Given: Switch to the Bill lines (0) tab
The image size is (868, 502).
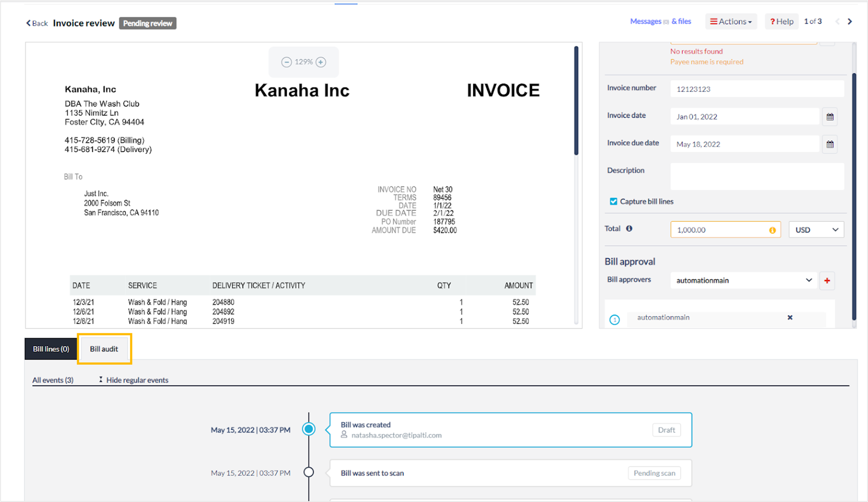Looking at the screenshot, I should click(51, 349).
